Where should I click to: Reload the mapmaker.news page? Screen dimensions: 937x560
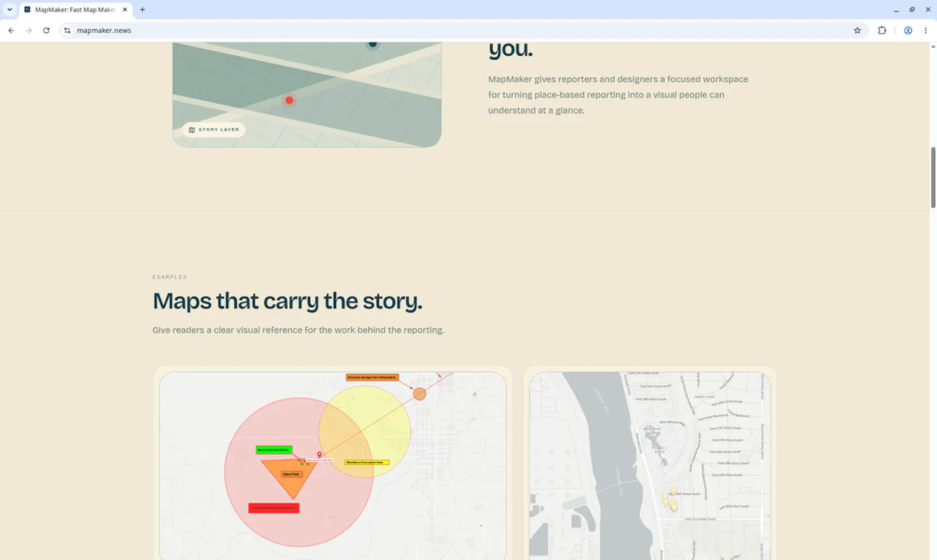tap(46, 30)
